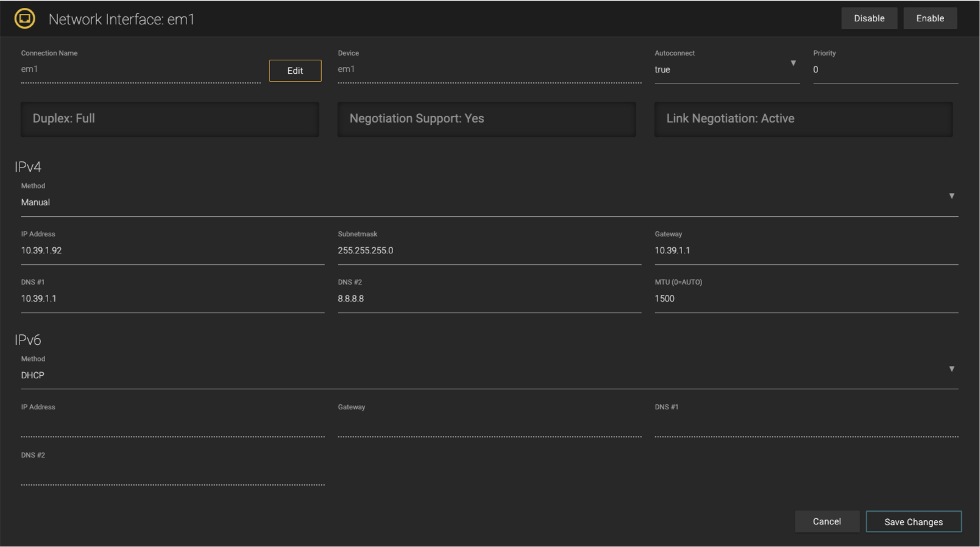Click Cancel to discard changes

click(827, 521)
